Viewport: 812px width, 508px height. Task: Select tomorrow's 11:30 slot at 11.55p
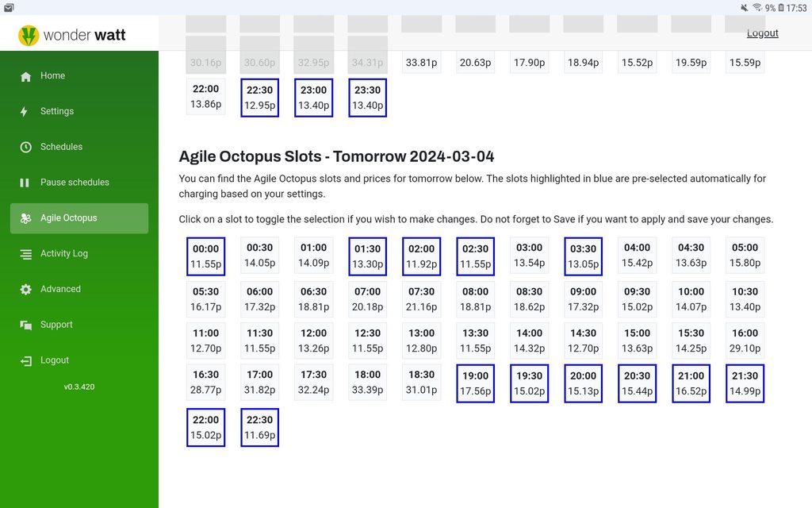point(259,341)
